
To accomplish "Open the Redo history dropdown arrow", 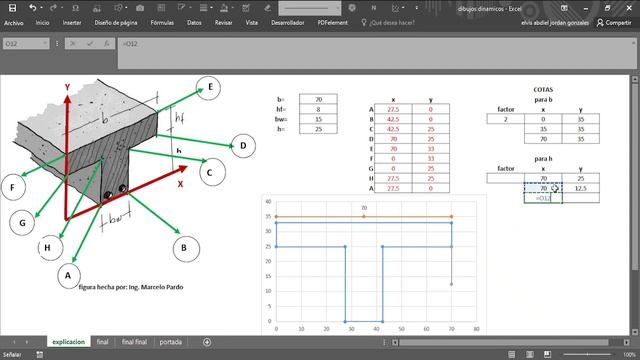I will pos(62,8).
